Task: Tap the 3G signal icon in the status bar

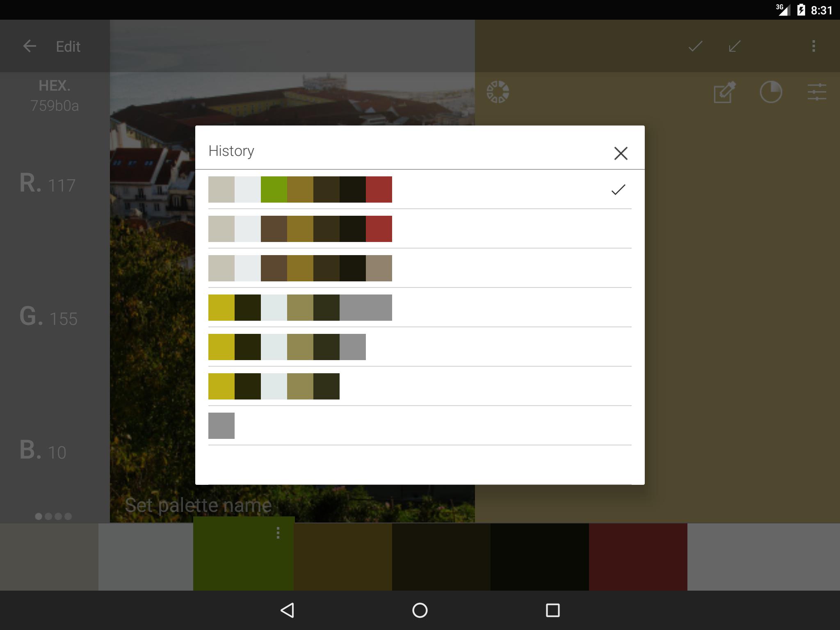Action: tap(783, 10)
